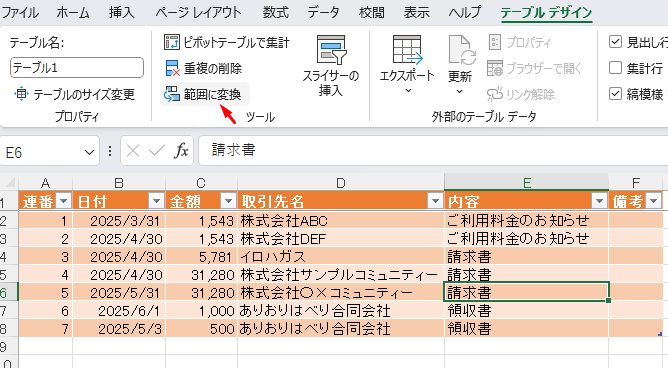Image resolution: width=668 pixels, height=368 pixels.
Task: Select cell 株式会社DEF
Action: coord(341,239)
